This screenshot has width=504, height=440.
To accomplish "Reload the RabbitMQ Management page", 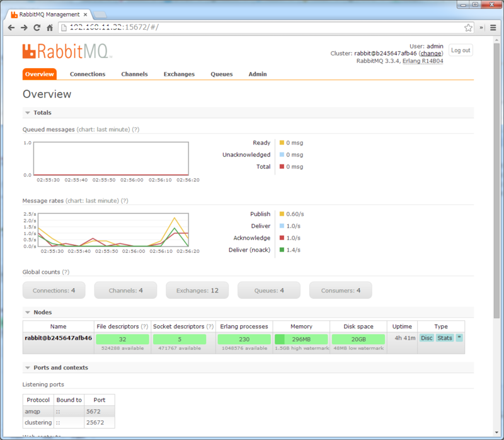I will [x=37, y=28].
